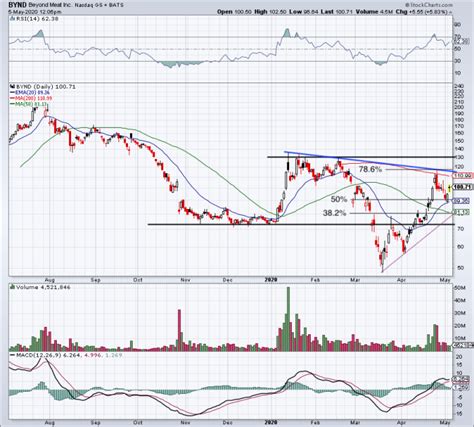The width and height of the screenshot is (474, 427).
Task: Click 'Sep' on the MACD panel's bottom axis
Action: coord(96,423)
